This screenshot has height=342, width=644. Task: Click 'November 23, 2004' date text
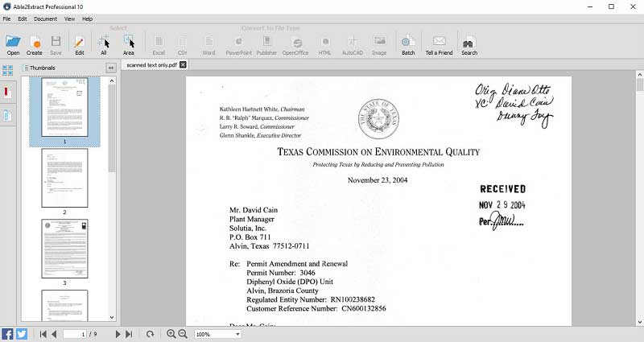378,180
